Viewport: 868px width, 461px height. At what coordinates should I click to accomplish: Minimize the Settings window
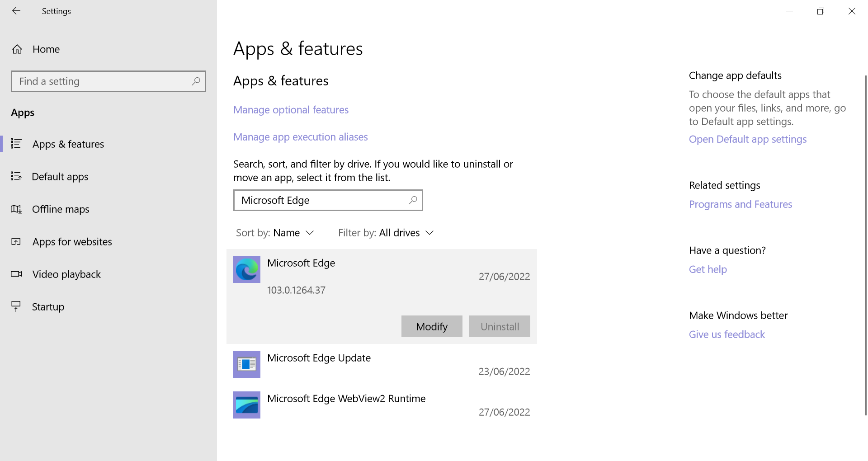click(x=790, y=11)
